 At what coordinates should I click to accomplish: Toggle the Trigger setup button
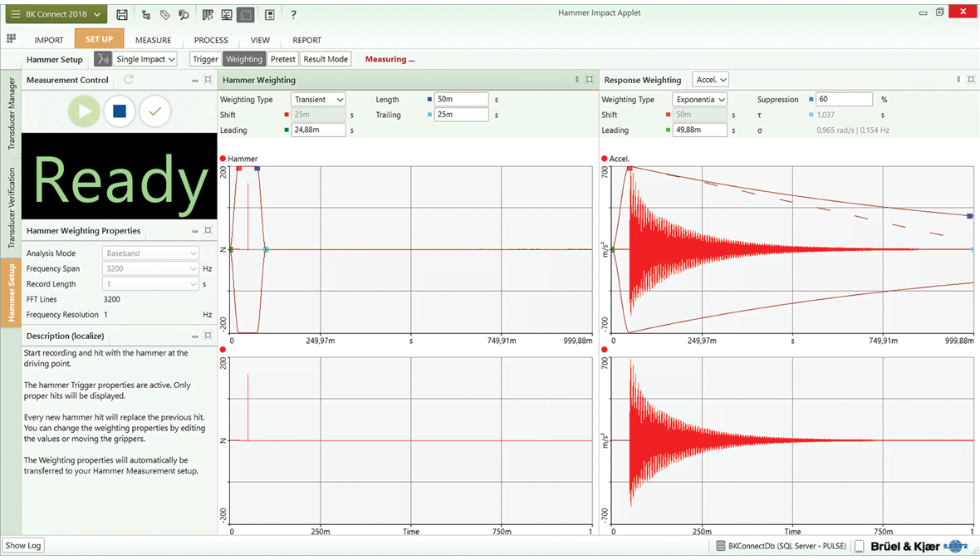click(204, 59)
